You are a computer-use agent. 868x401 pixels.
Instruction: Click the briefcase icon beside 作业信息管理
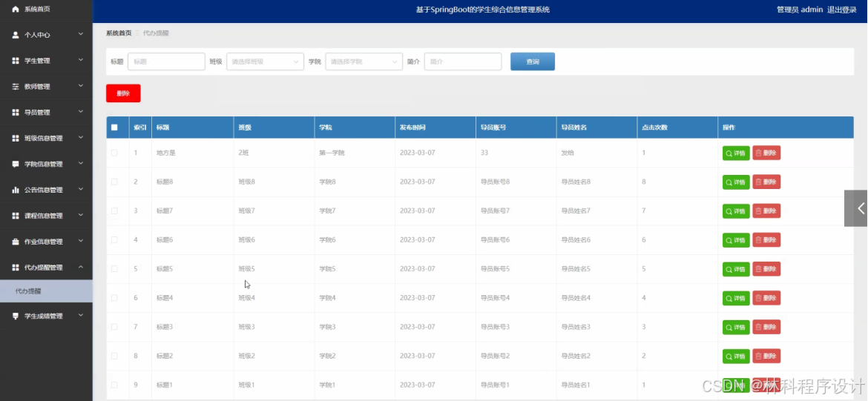pos(16,242)
